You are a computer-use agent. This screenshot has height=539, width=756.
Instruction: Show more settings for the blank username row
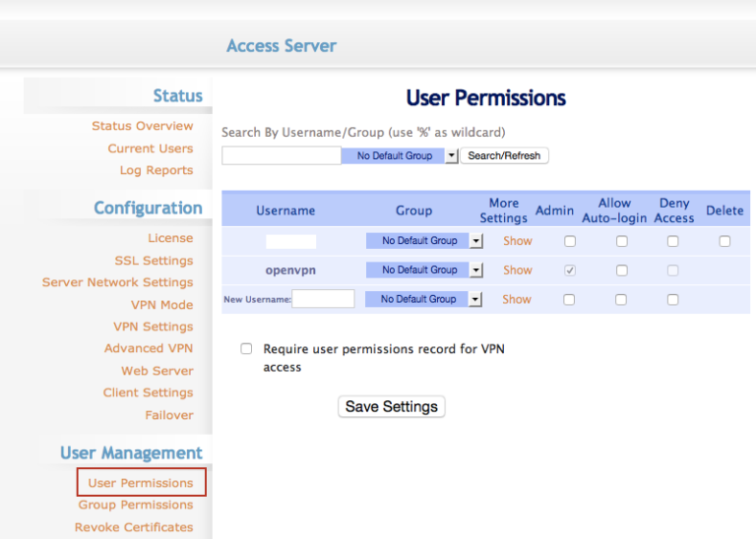point(518,241)
